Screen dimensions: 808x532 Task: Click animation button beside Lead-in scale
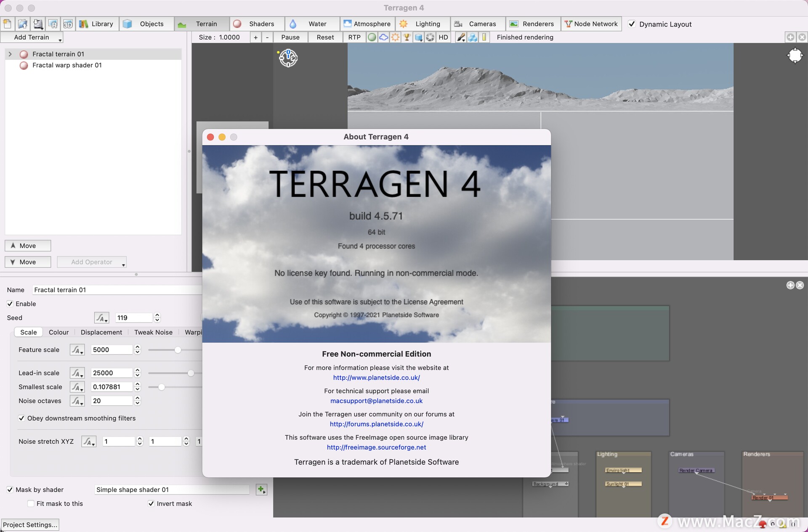[77, 373]
